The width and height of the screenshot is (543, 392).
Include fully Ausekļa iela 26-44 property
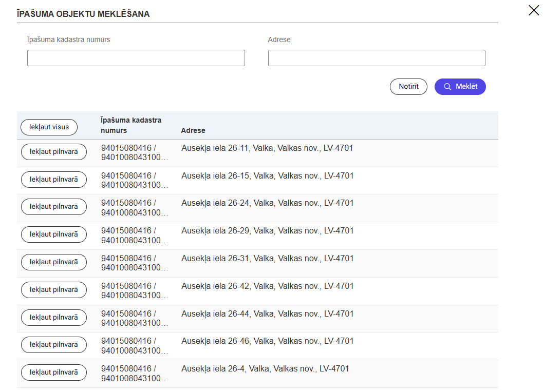coord(54,318)
